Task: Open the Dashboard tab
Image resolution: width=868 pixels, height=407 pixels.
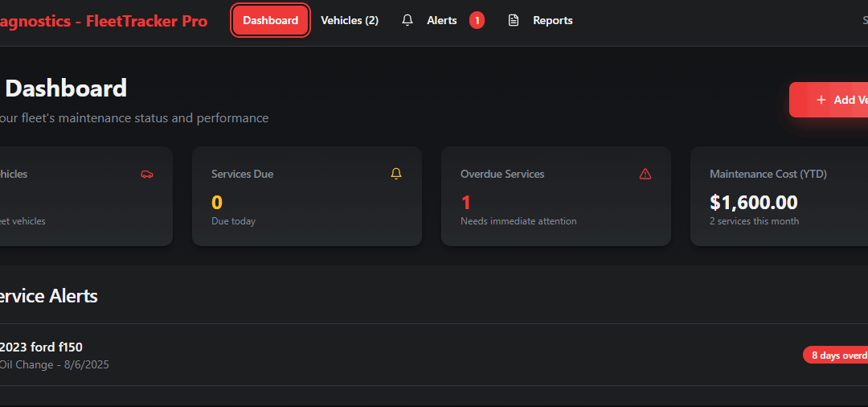Action: point(270,21)
